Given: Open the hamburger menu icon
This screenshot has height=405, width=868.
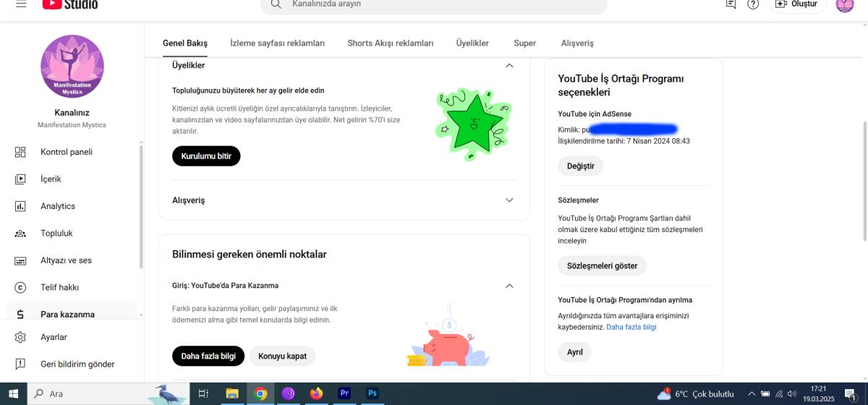Looking at the screenshot, I should coord(20,4).
